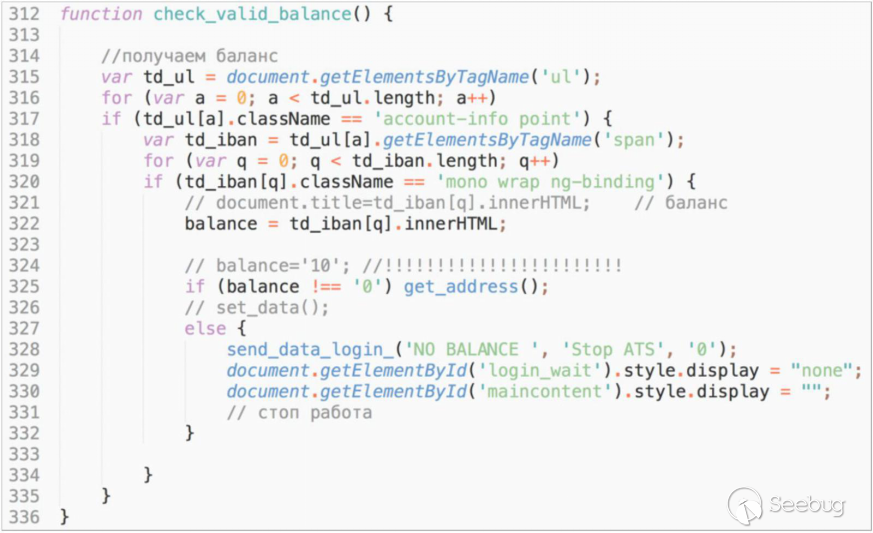Click the 'ul' string on line 315
Viewport: 873px width, 533px height.
tap(561, 76)
